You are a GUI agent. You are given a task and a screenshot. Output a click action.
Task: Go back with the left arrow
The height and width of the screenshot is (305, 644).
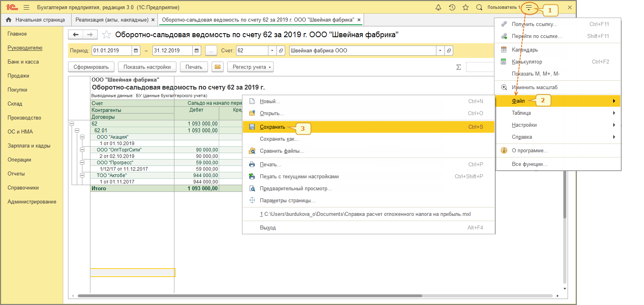click(76, 34)
